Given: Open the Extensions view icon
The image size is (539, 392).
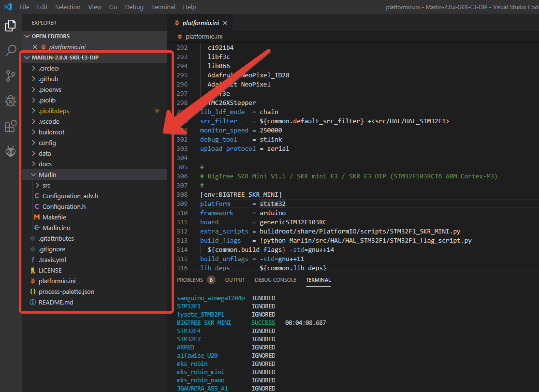Looking at the screenshot, I should [11, 126].
